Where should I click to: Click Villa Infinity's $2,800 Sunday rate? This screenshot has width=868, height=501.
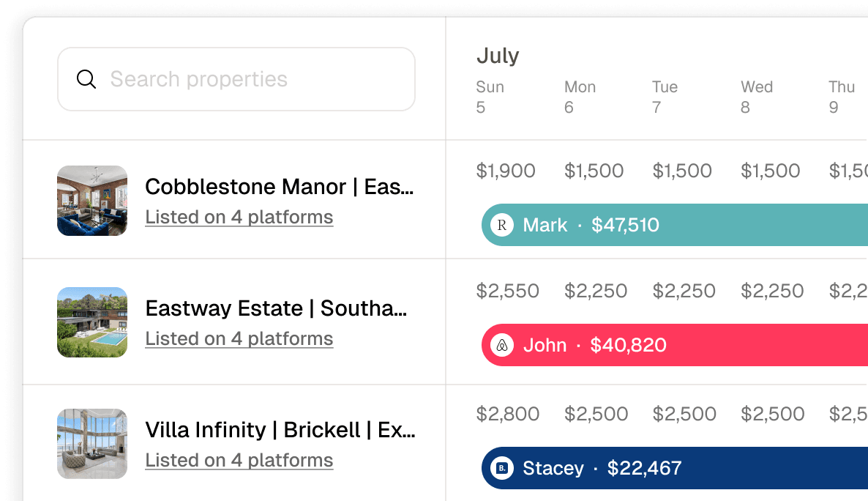[x=508, y=414]
